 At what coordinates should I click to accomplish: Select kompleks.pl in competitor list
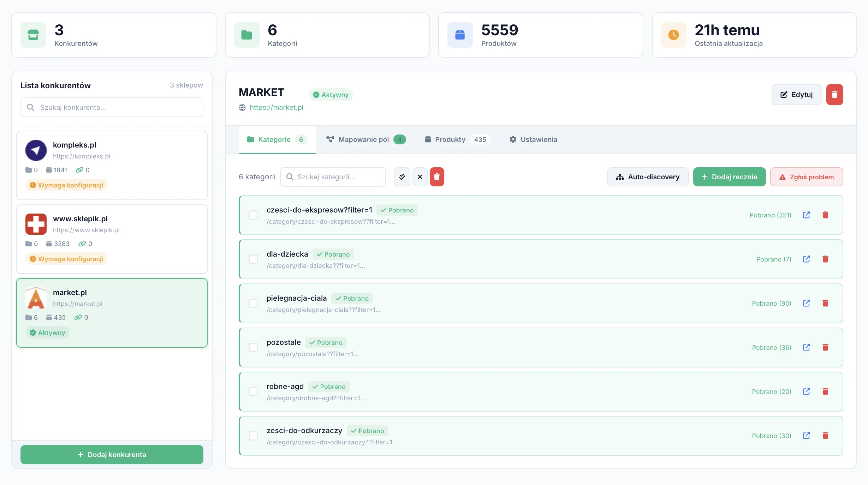tap(112, 165)
